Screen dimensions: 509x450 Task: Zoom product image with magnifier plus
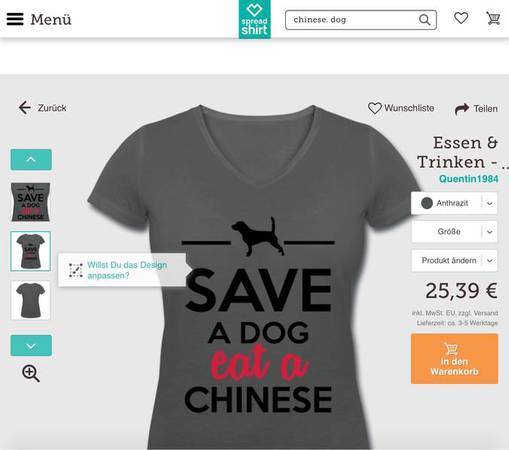click(x=31, y=373)
